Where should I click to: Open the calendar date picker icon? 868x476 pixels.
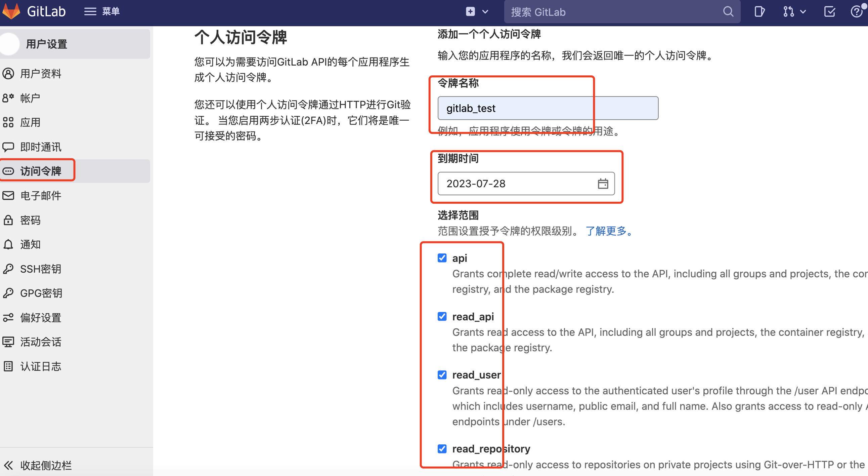603,184
